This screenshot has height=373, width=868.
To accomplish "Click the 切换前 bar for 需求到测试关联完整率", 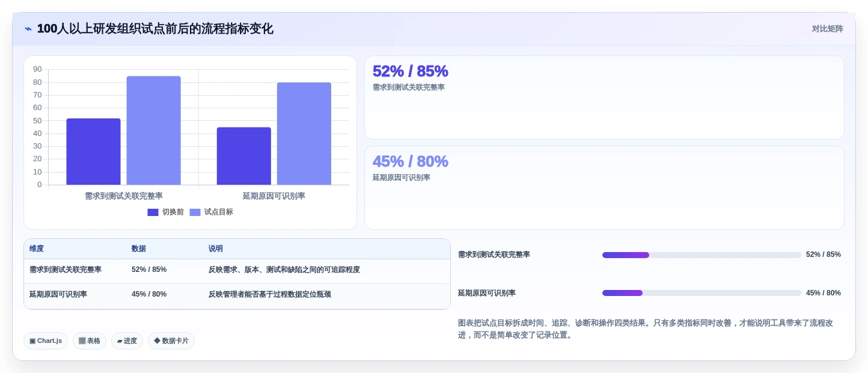I will click(93, 152).
